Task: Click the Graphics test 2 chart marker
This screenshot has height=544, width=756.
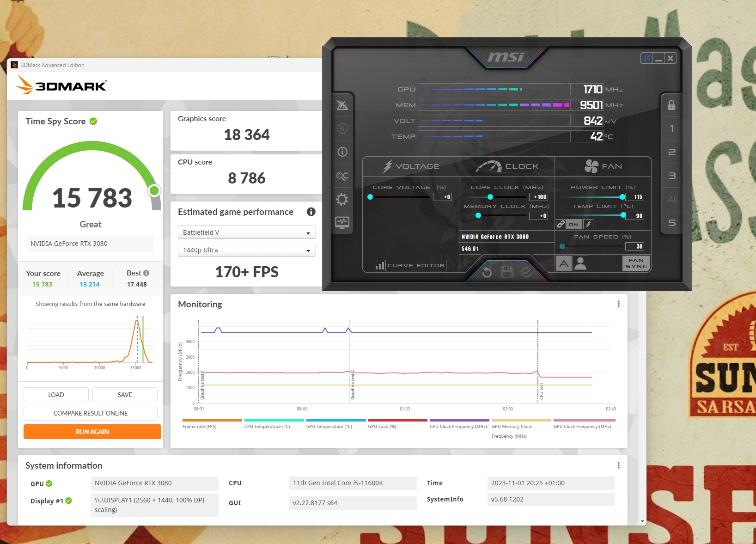Action: point(353,385)
